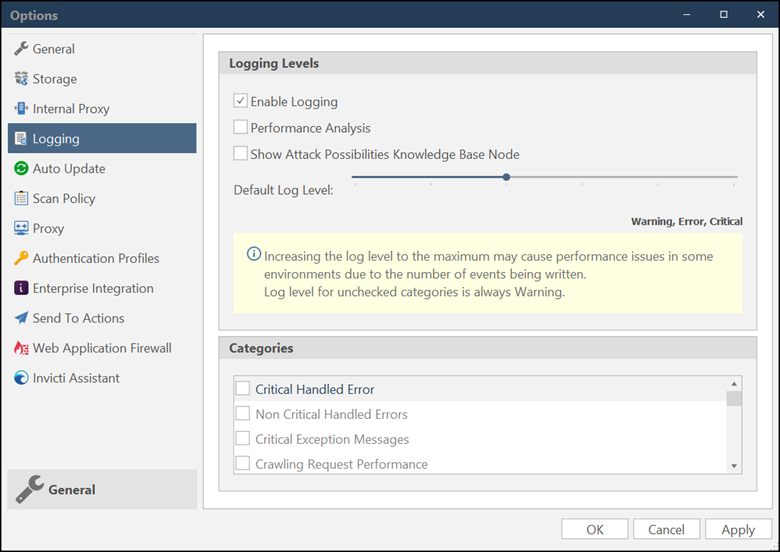Click the General wrench icon in sidebar

click(21, 49)
